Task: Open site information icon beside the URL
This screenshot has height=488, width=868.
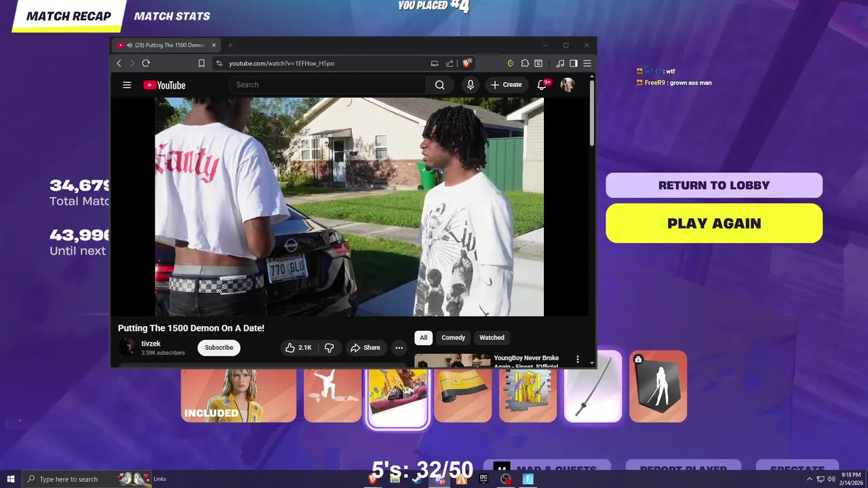Action: [218, 63]
